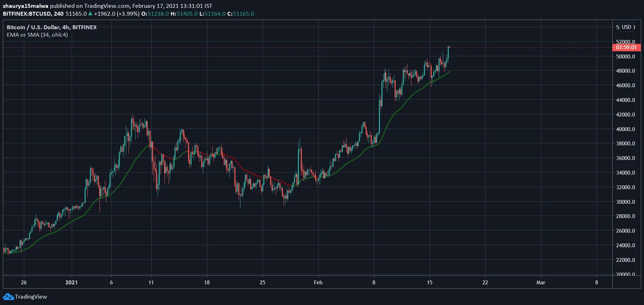Screen dimensions: 644x305
Task: Click the TradingView text beside the logo
Action: 31,297
